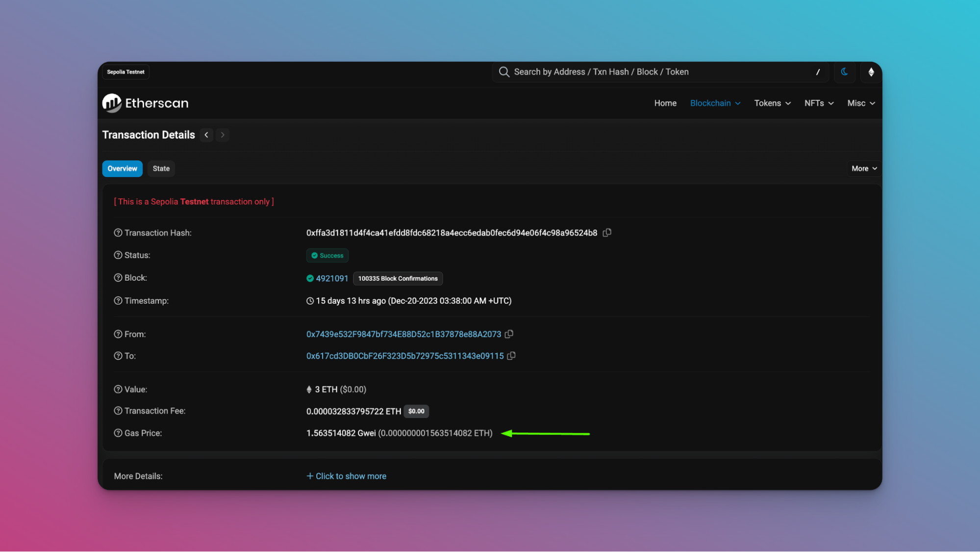Select the Overview tab
Viewport: 980px width, 552px height.
(122, 168)
